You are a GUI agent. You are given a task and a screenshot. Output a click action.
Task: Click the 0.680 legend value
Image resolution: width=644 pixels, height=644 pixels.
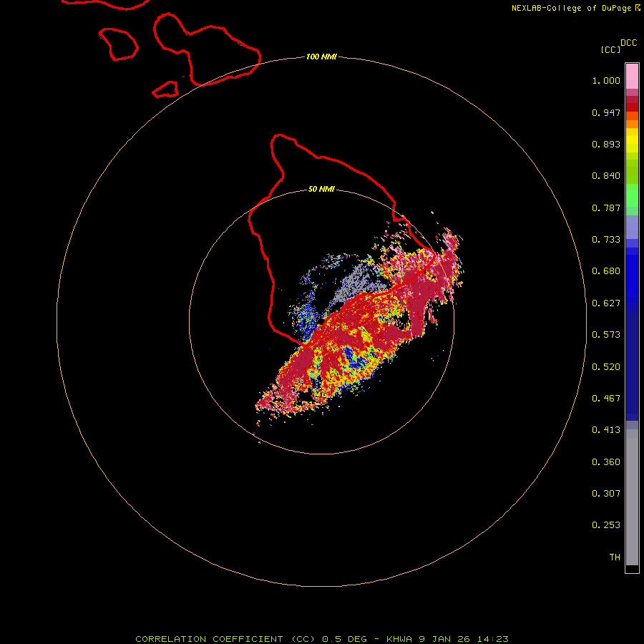pos(606,271)
